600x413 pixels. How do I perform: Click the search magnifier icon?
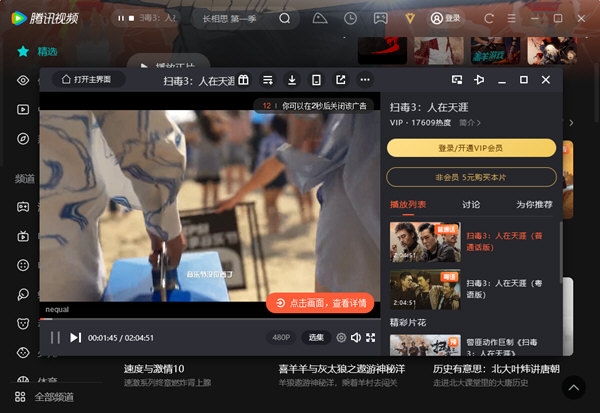point(285,18)
